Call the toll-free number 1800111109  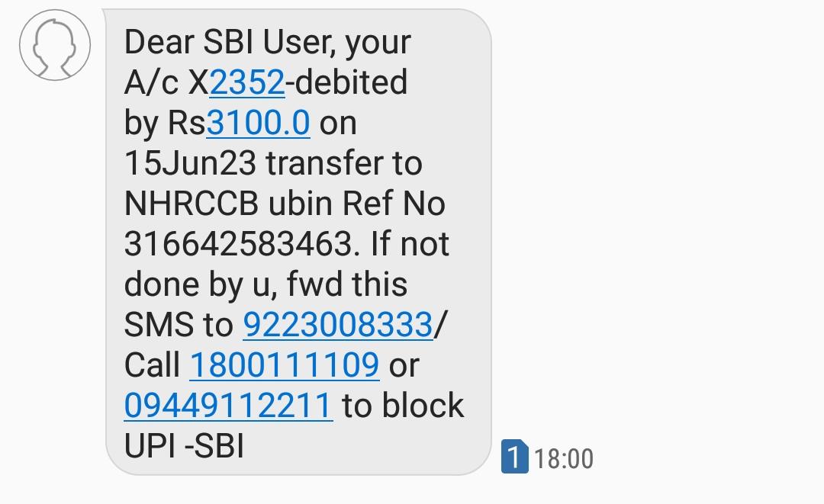coord(284,365)
